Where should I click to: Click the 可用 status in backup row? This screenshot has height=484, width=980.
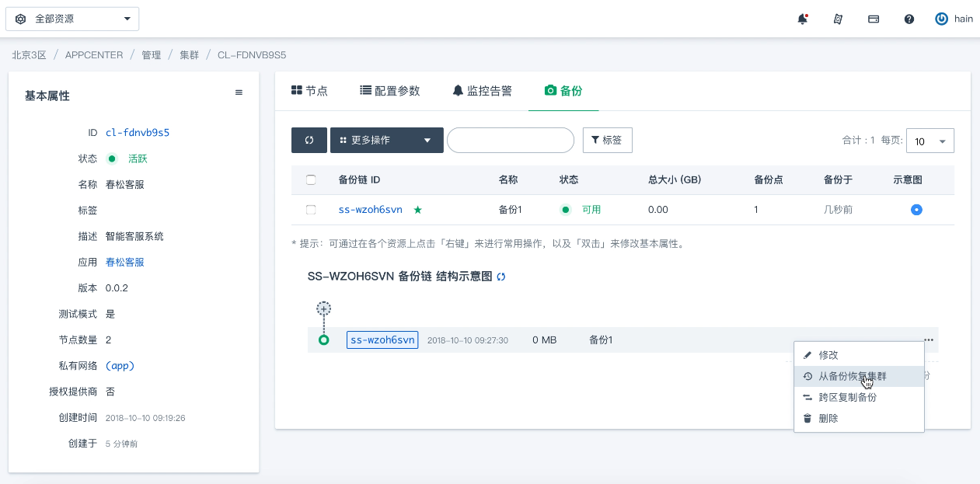[591, 210]
